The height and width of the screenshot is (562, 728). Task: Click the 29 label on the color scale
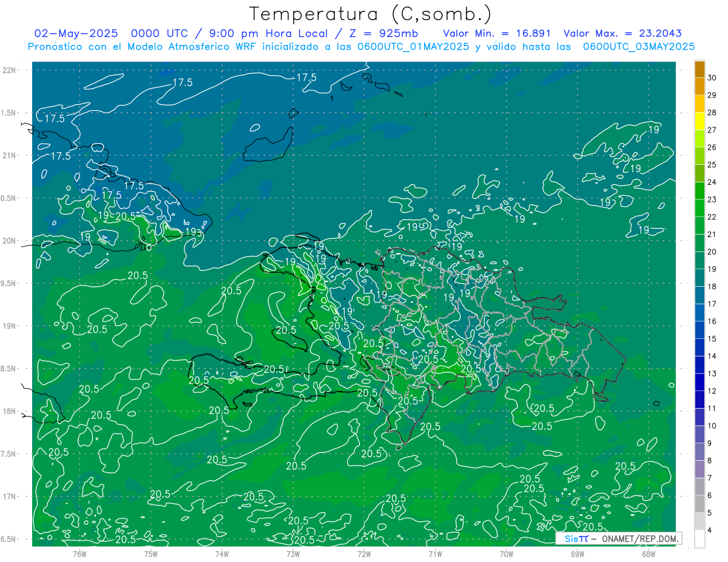click(x=713, y=95)
